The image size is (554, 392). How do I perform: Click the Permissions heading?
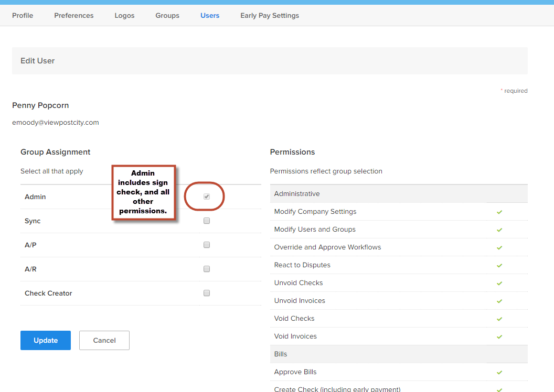[292, 152]
